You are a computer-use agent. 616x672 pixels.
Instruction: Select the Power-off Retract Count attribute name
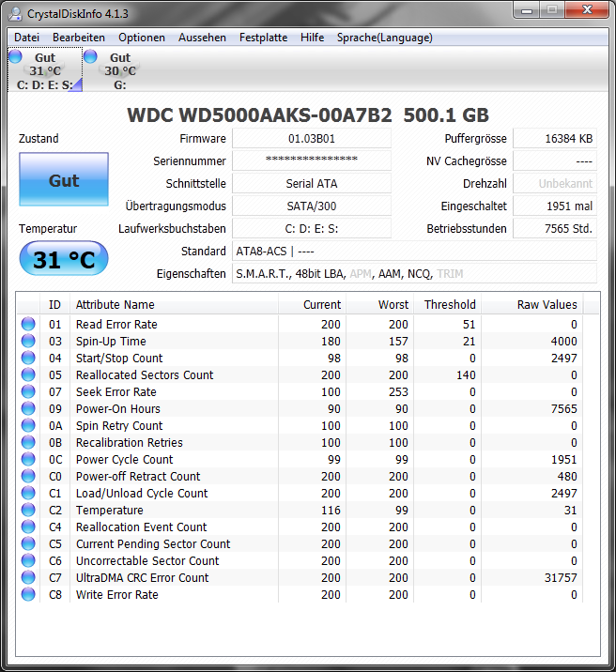click(x=138, y=476)
